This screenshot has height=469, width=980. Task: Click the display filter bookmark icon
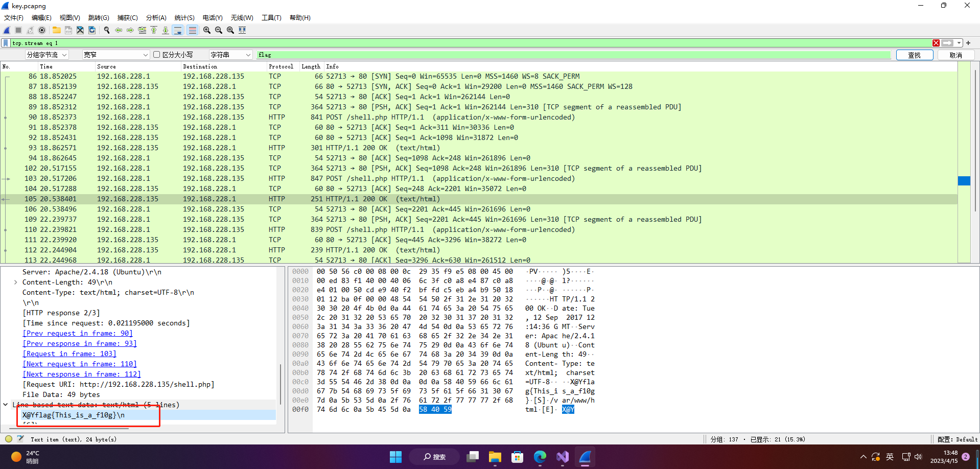tap(6, 43)
